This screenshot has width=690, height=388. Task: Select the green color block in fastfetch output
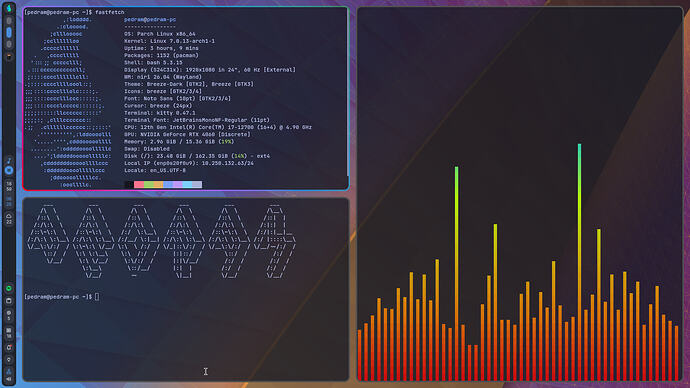[149, 185]
